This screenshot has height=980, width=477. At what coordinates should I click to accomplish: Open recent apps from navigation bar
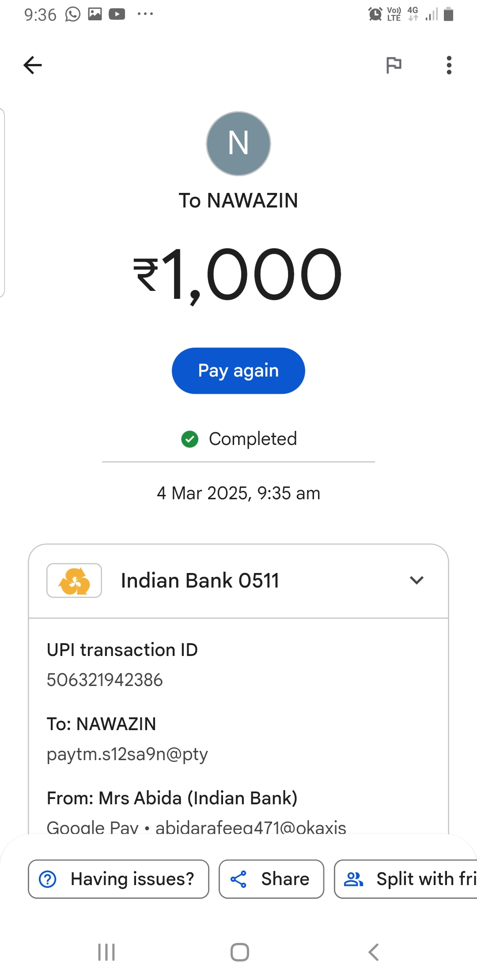106,952
